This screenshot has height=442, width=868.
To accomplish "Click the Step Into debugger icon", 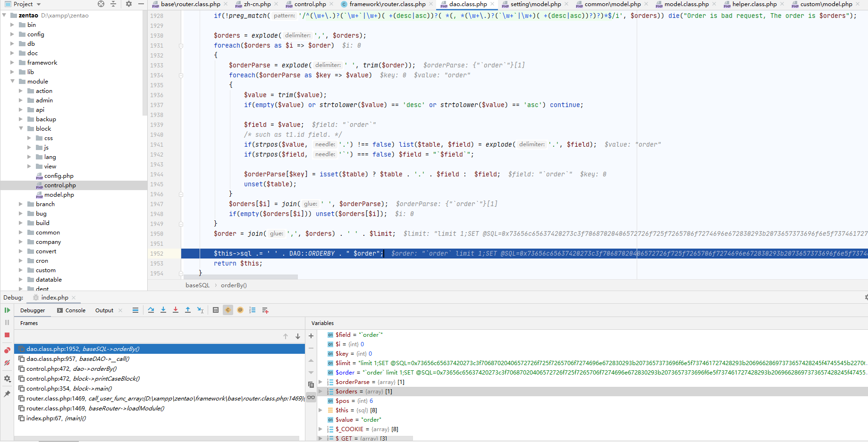I will 163,310.
